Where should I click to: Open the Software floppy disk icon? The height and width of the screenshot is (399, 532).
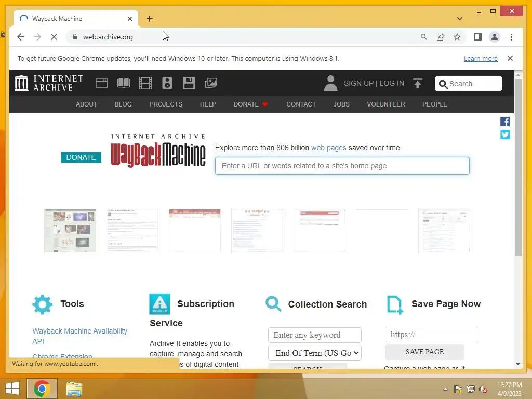(189, 83)
